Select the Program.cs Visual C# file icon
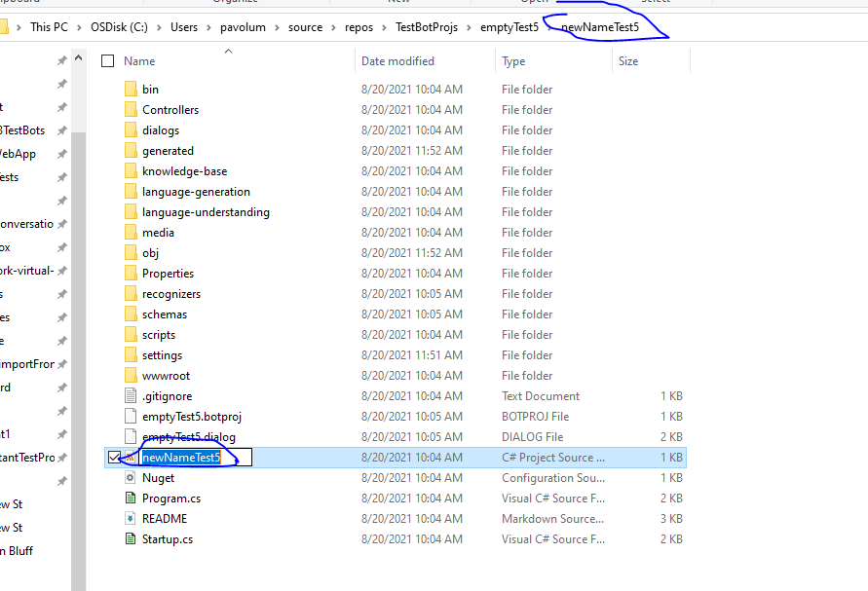The width and height of the screenshot is (868, 591). pyautogui.click(x=132, y=498)
